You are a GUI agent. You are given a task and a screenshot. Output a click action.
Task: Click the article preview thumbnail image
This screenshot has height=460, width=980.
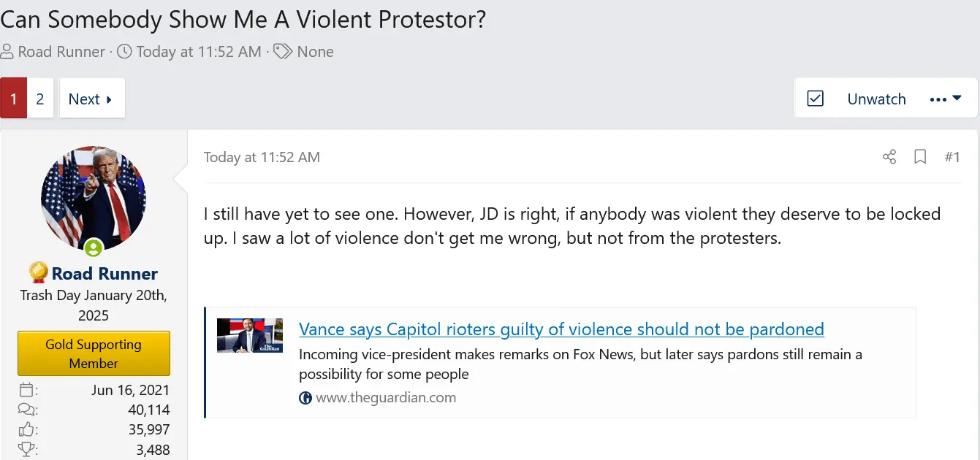[250, 335]
